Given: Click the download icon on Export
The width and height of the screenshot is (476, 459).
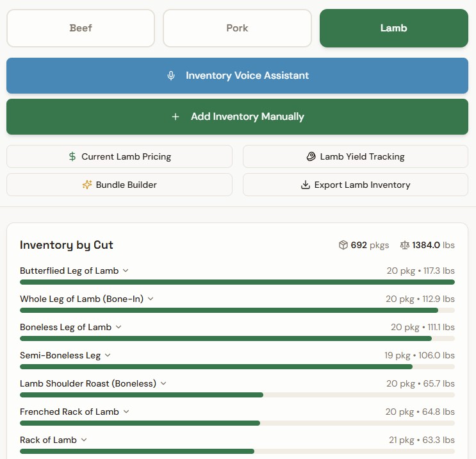Looking at the screenshot, I should coord(306,185).
